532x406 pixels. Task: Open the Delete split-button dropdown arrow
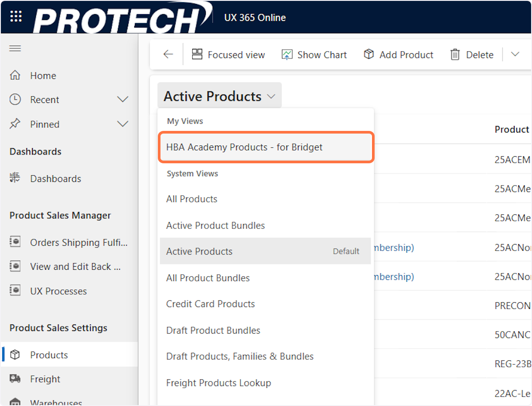click(515, 54)
